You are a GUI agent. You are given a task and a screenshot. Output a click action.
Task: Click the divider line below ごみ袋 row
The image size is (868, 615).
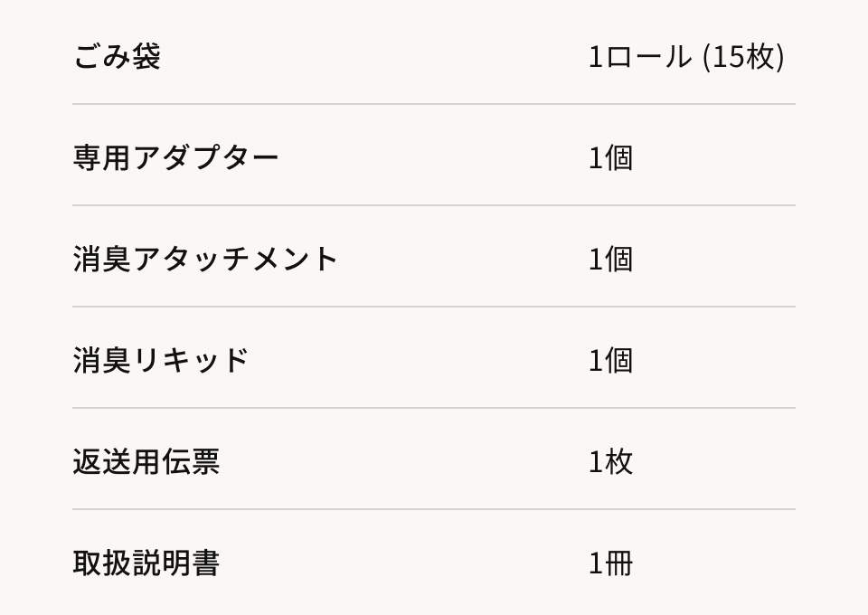(x=434, y=103)
